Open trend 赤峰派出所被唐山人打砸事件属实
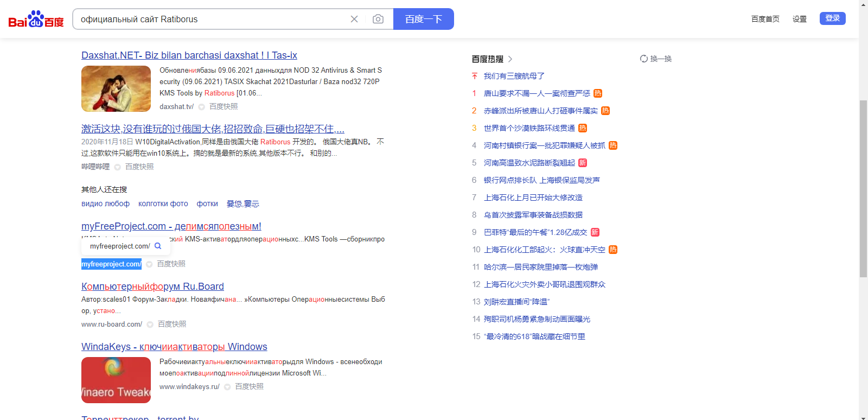The width and height of the screenshot is (868, 420). [x=541, y=111]
